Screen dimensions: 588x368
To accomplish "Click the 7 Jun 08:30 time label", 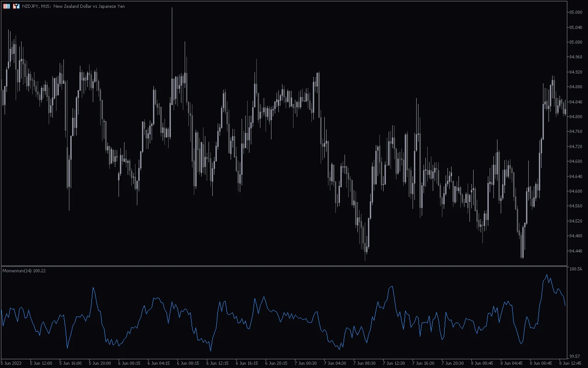I will coord(364,363).
